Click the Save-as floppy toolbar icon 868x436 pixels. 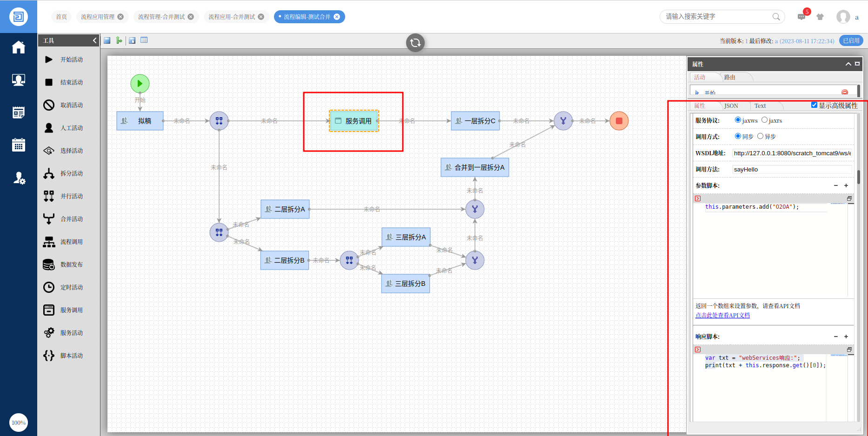(132, 40)
